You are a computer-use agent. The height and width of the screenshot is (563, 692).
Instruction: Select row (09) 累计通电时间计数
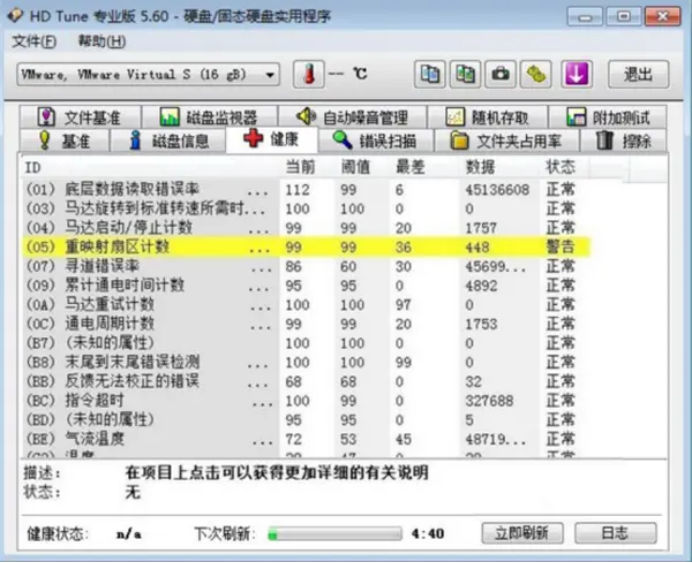coord(305,285)
